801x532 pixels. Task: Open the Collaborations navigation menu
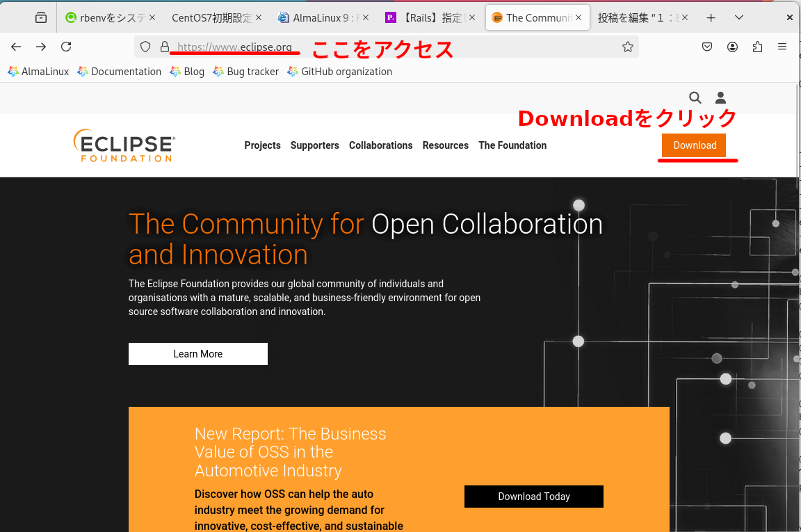point(380,145)
